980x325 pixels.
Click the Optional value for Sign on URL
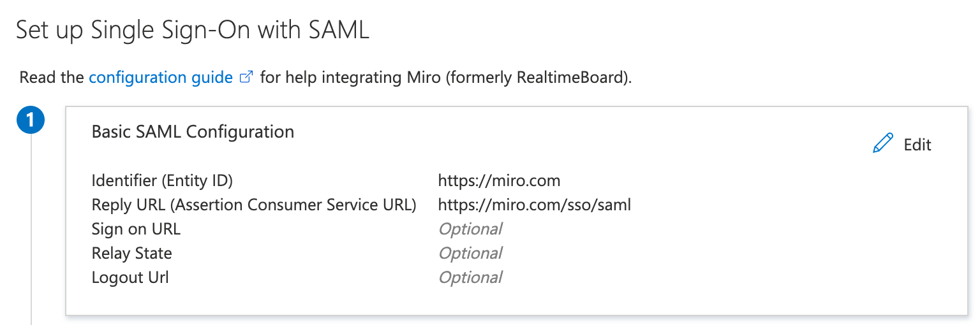click(470, 229)
